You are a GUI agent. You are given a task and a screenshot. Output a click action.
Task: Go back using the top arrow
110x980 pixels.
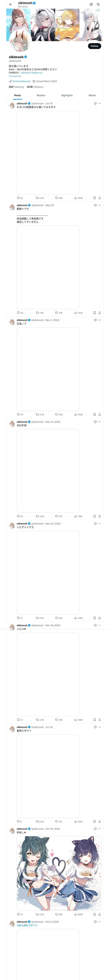[x=11, y=5]
